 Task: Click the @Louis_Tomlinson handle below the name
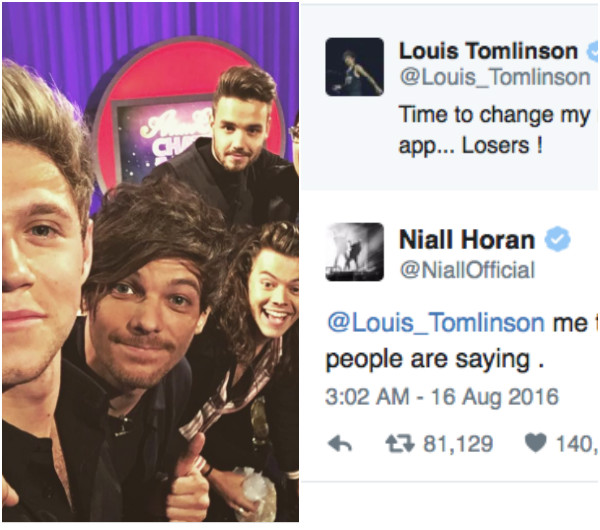coord(495,78)
